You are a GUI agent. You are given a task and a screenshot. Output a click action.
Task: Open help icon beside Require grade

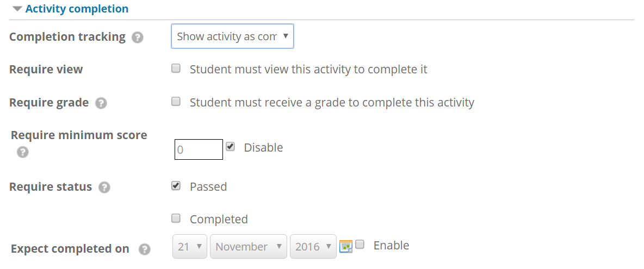point(101,103)
